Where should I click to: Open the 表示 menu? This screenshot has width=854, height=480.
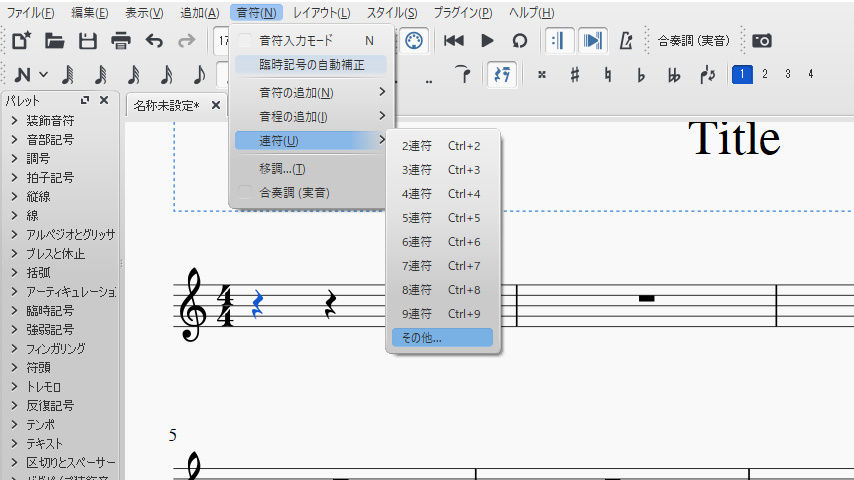(x=144, y=13)
